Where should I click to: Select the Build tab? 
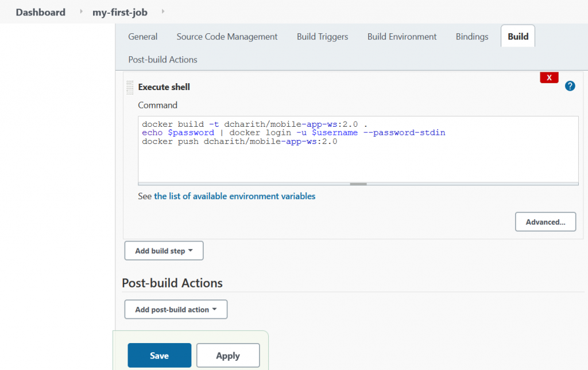point(518,37)
